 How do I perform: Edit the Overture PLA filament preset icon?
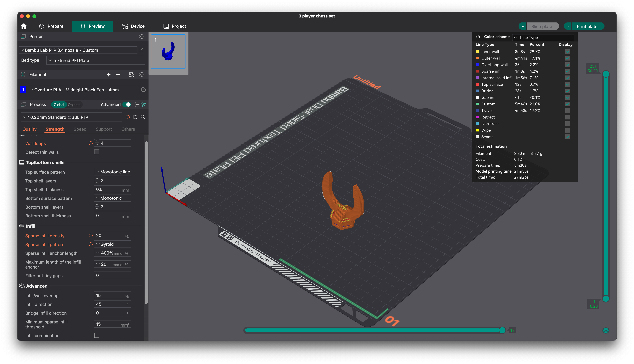click(x=144, y=90)
